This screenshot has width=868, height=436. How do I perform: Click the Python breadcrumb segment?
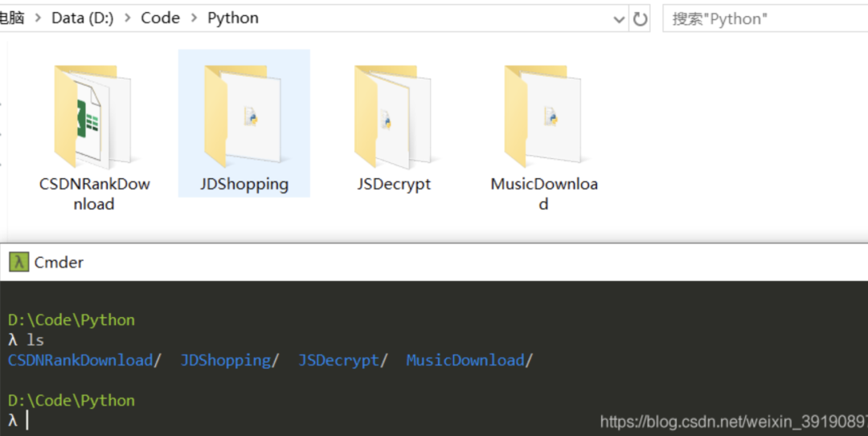[233, 18]
